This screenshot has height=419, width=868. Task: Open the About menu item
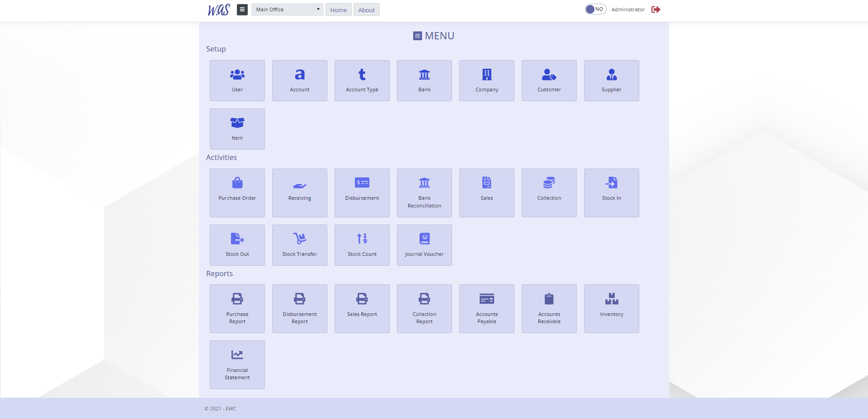click(x=366, y=10)
